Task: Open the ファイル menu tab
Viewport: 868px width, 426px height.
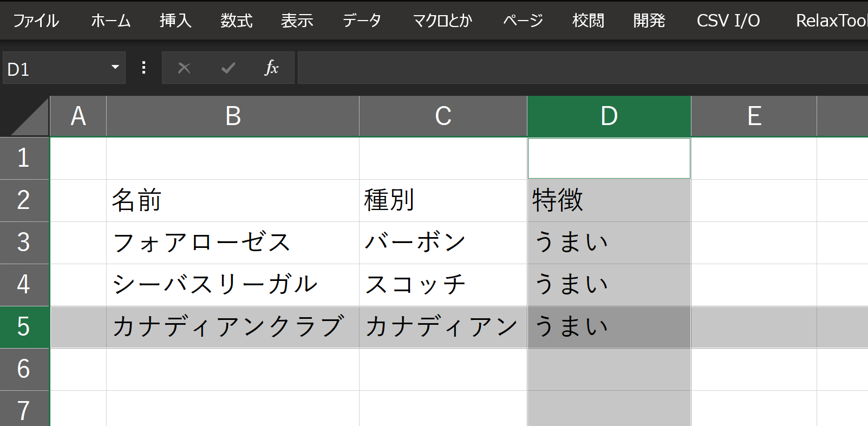Action: pyautogui.click(x=36, y=21)
